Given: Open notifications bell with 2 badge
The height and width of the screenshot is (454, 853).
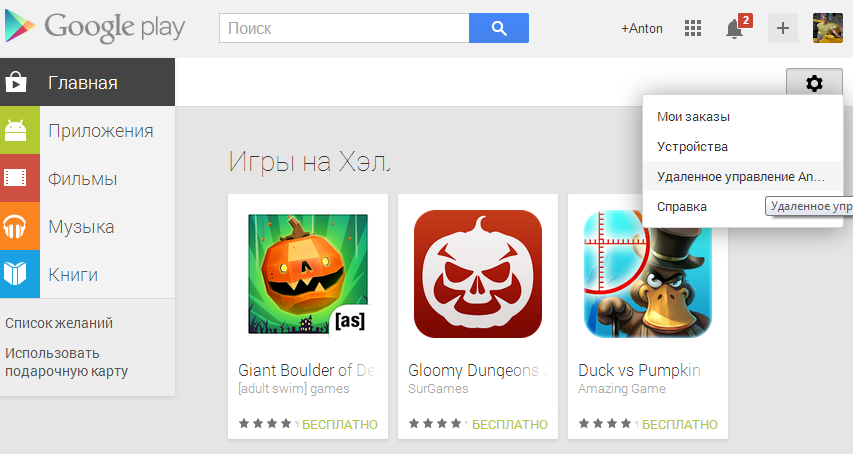Looking at the screenshot, I should (738, 27).
